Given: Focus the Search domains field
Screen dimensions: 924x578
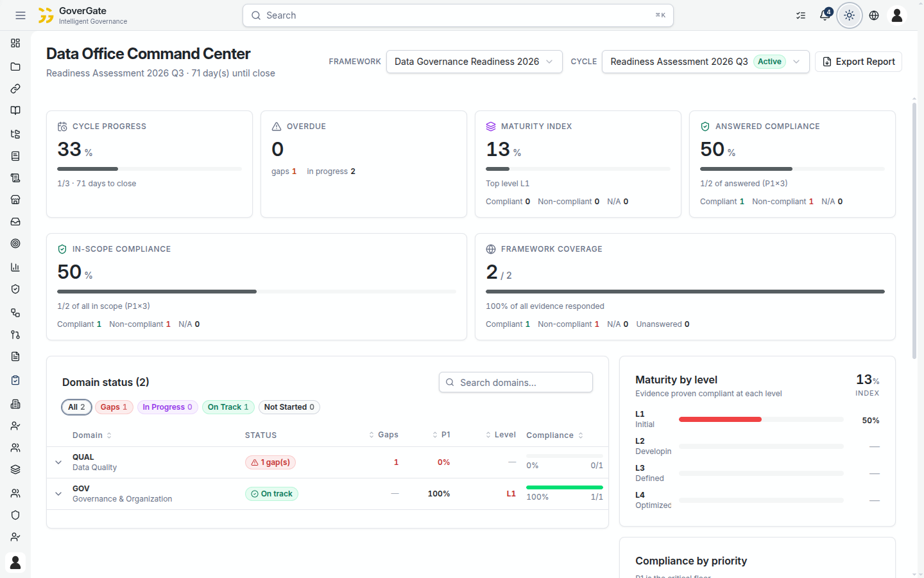Looking at the screenshot, I should 516,382.
